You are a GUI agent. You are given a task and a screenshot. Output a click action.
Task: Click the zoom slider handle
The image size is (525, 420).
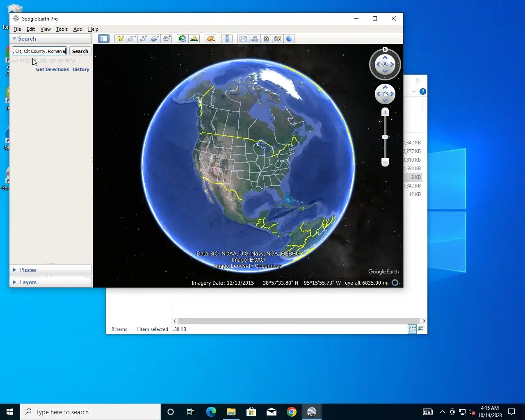[385, 137]
